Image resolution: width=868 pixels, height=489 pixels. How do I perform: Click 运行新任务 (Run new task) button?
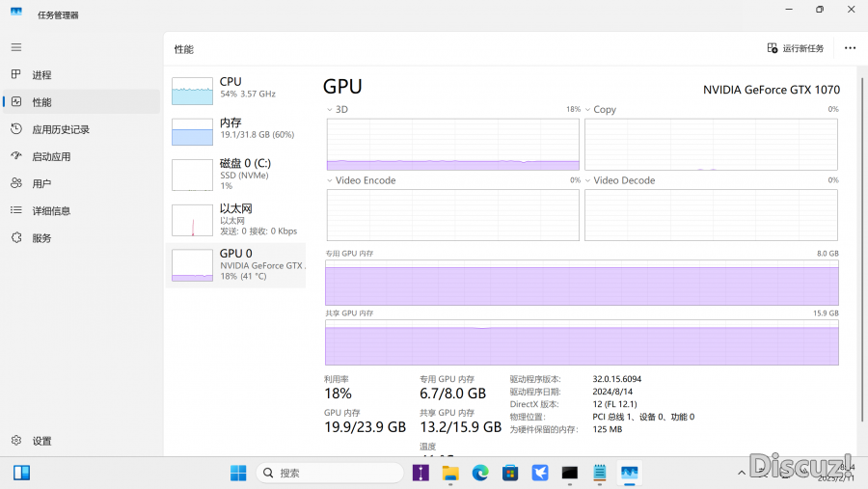(796, 49)
